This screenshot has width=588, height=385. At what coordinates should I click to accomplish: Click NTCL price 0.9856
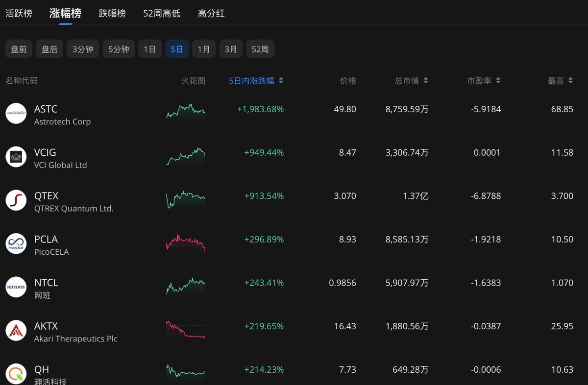tap(343, 283)
